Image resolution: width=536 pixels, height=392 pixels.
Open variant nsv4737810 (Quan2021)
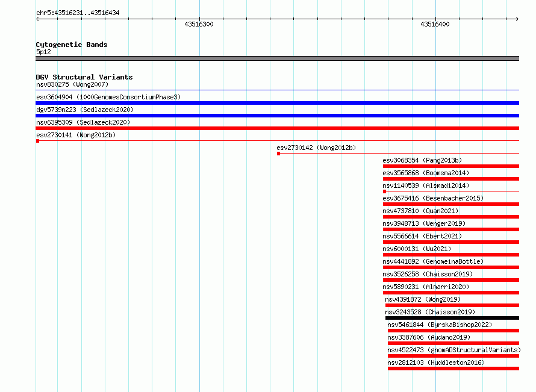pos(420,211)
